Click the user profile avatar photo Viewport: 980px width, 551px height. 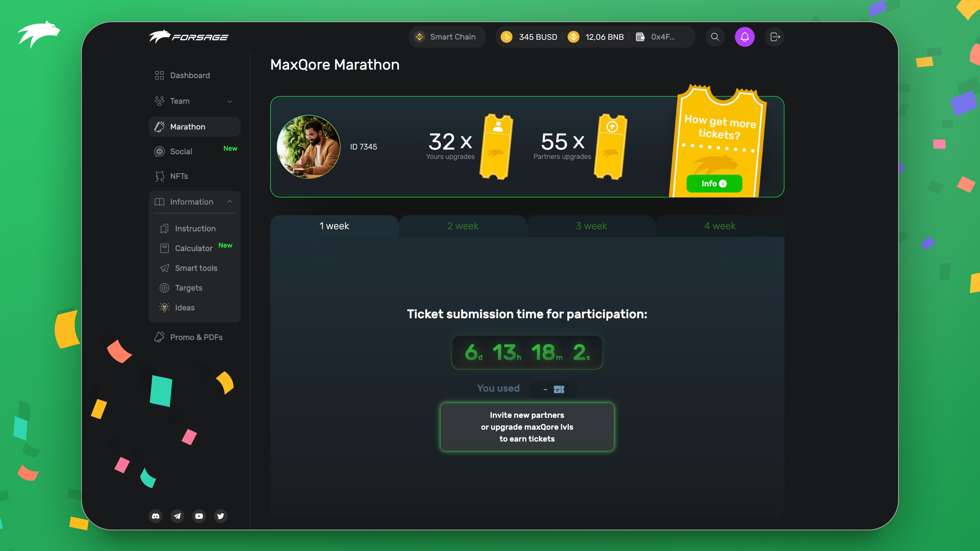[x=309, y=147]
